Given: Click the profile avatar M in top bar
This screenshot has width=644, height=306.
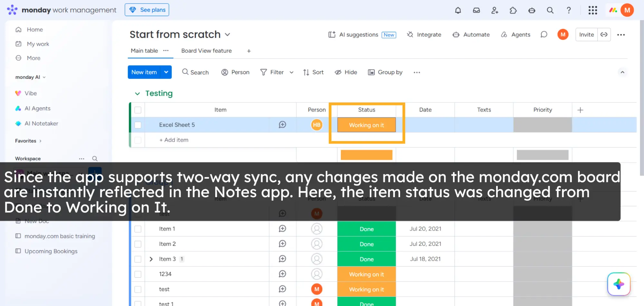Looking at the screenshot, I should (627, 10).
